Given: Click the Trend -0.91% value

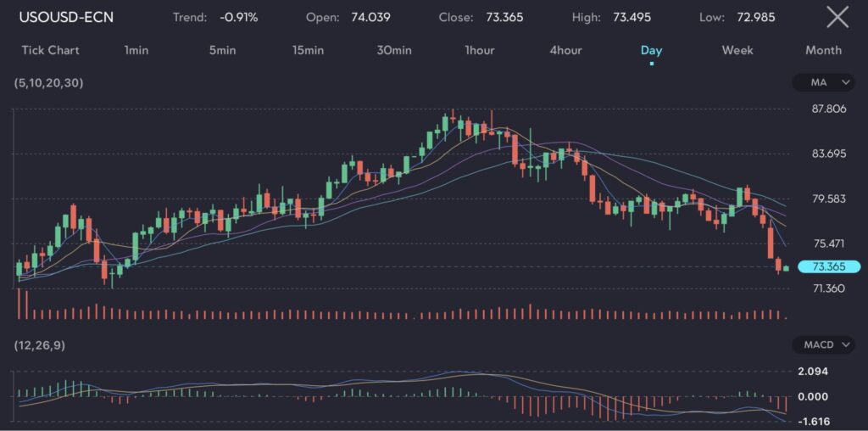Looking at the screenshot, I should (x=238, y=17).
